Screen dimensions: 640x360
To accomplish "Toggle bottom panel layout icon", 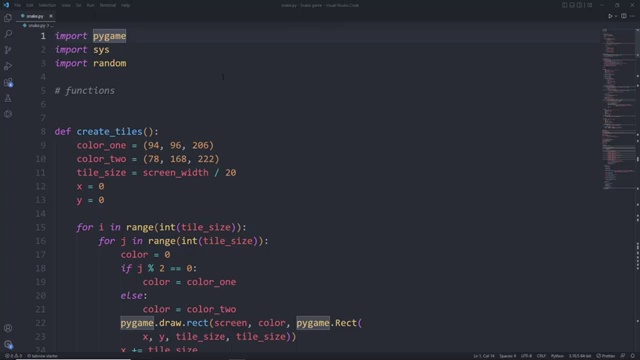I will (x=572, y=5).
